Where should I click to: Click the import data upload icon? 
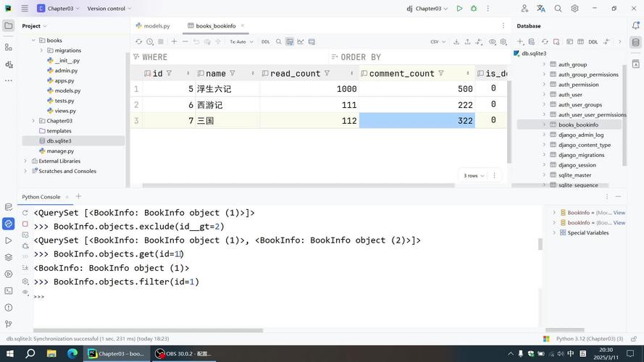(x=467, y=42)
